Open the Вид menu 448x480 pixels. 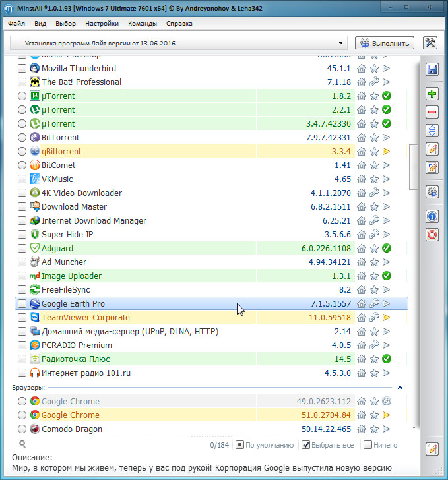(x=40, y=24)
